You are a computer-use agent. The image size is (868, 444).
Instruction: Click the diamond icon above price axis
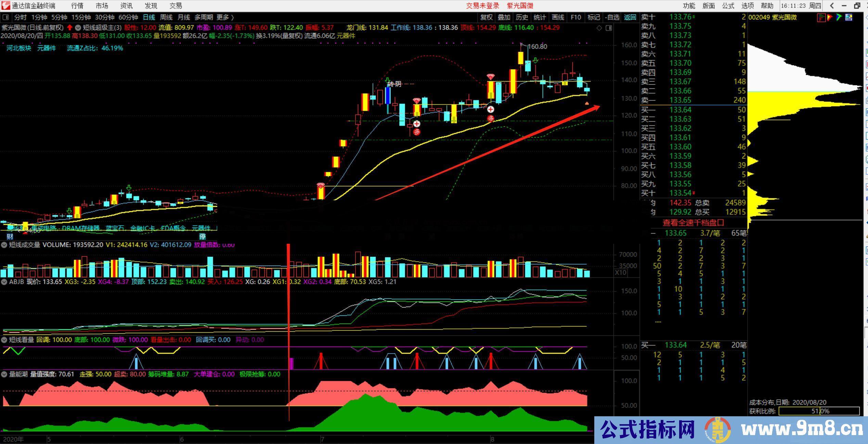(x=599, y=28)
